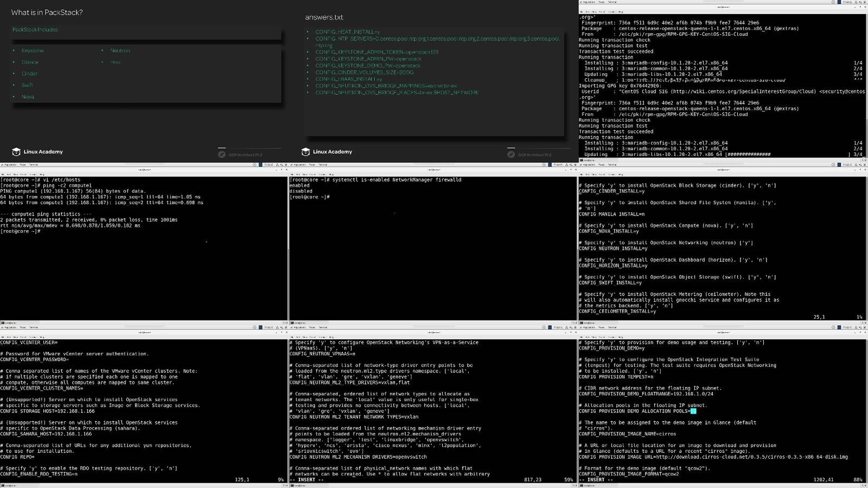Viewport: 868px width, 488px height.
Task: Open Applications menu above the ping terminal
Action: tap(9, 164)
